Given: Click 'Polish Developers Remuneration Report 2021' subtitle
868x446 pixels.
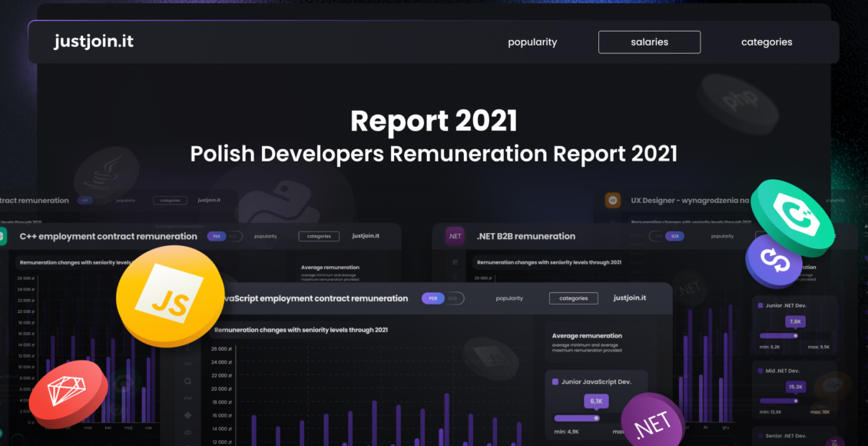Looking at the screenshot, I should pos(433,154).
